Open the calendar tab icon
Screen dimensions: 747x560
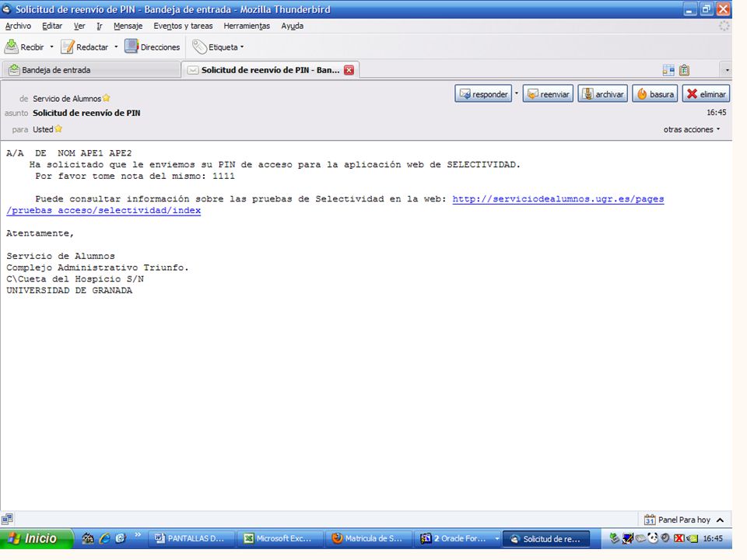tap(668, 71)
